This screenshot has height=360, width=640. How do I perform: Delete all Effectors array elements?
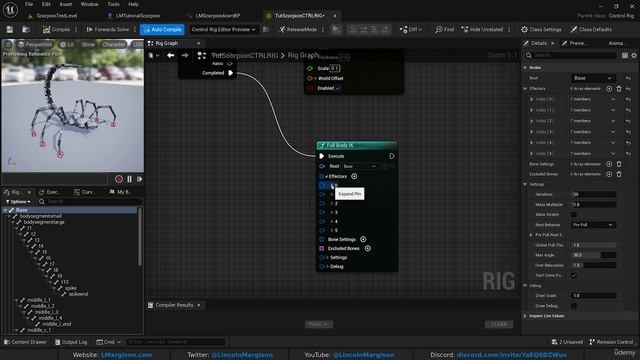pyautogui.click(x=619, y=89)
